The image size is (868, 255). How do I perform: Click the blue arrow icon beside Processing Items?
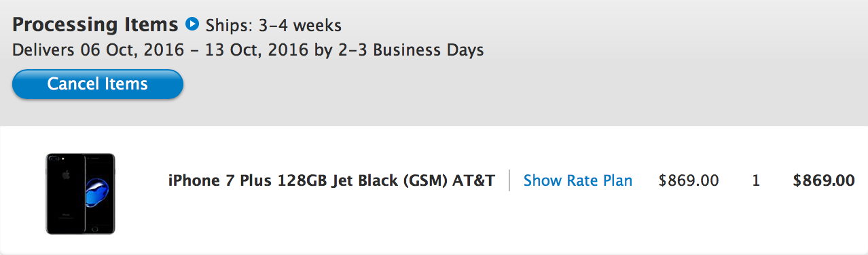click(x=192, y=25)
